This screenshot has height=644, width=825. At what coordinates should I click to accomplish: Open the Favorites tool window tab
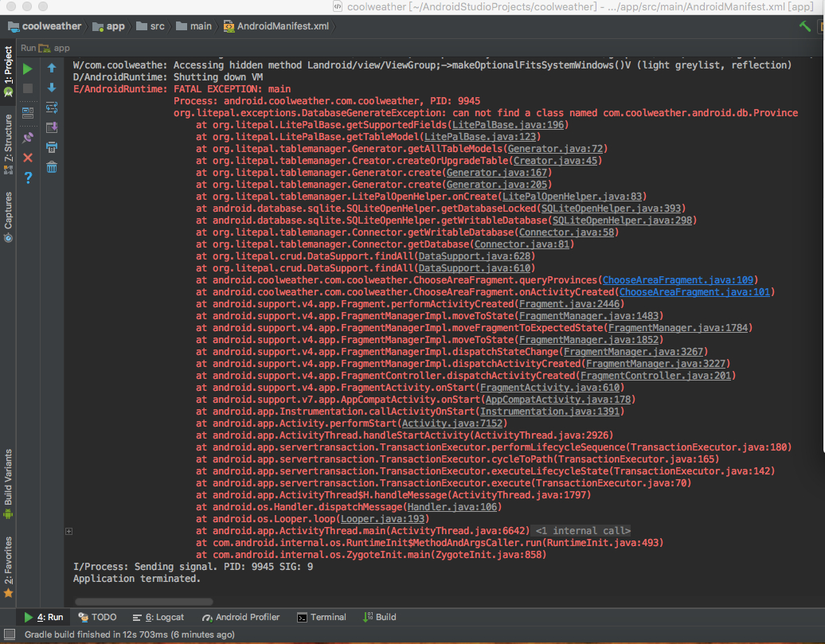(x=8, y=567)
